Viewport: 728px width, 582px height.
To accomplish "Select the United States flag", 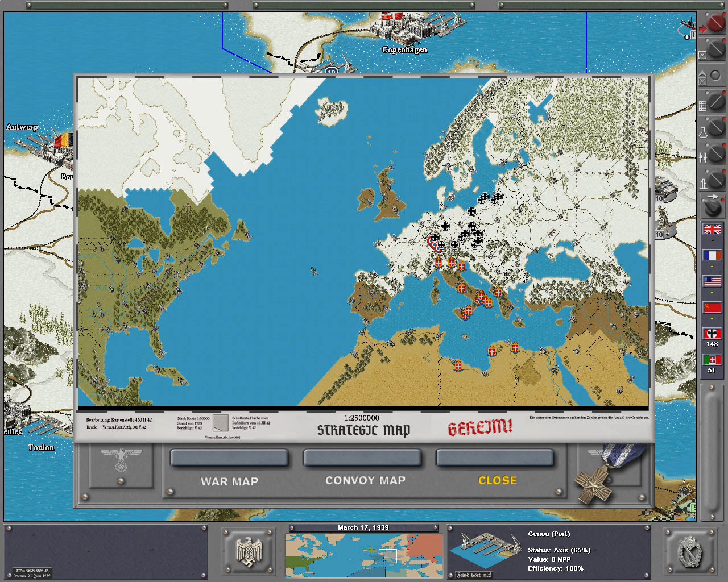I will 712,281.
